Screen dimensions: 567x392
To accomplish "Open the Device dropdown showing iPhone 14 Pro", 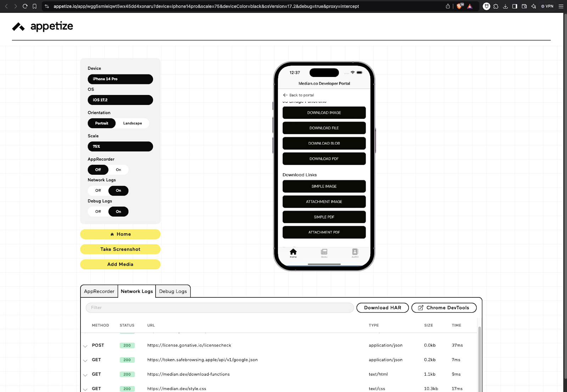I will point(120,79).
